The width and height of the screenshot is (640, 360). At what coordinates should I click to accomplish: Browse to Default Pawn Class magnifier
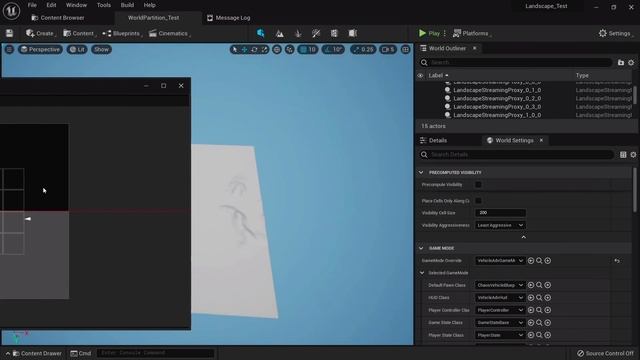click(539, 285)
